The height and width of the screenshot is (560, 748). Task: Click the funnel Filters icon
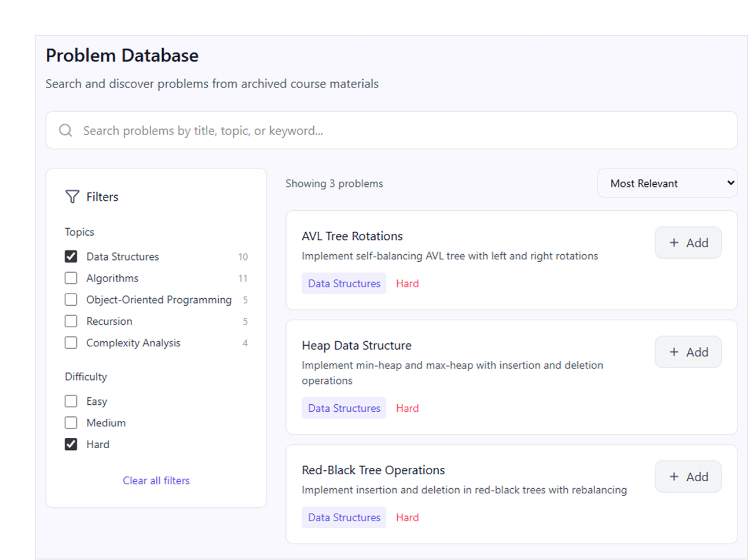(72, 197)
